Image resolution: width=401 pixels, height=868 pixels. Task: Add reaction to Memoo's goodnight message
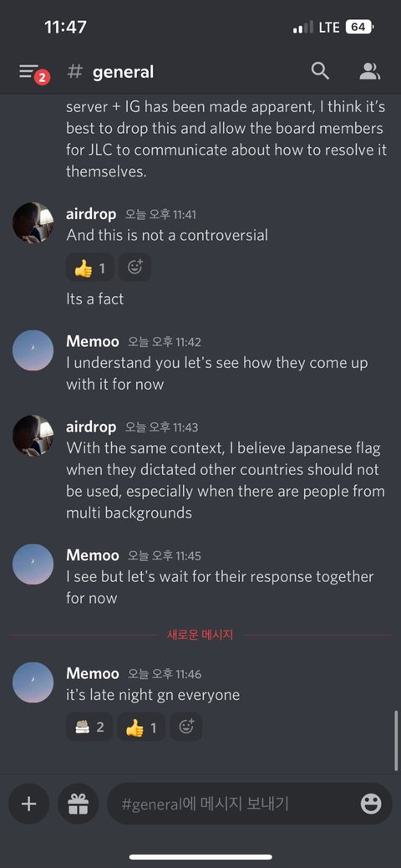[x=185, y=727]
